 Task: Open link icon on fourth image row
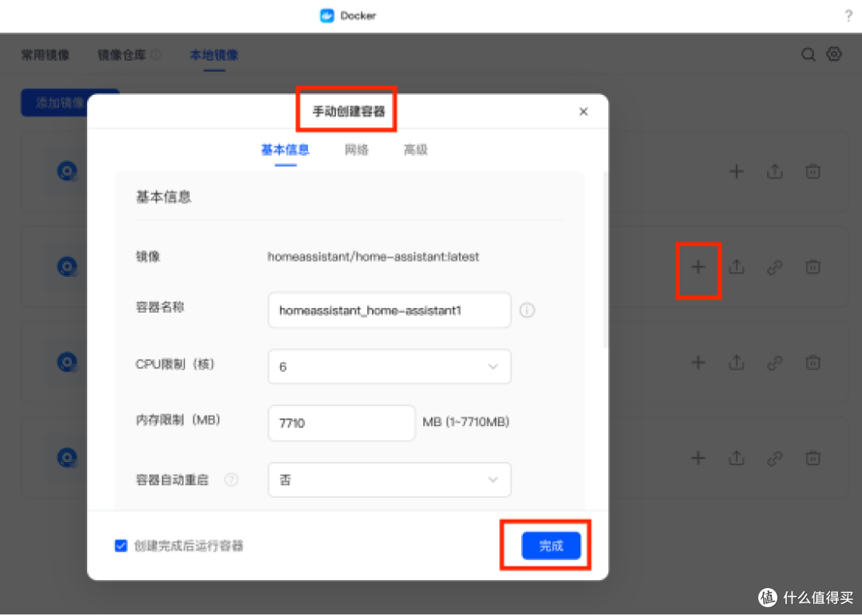tap(774, 458)
